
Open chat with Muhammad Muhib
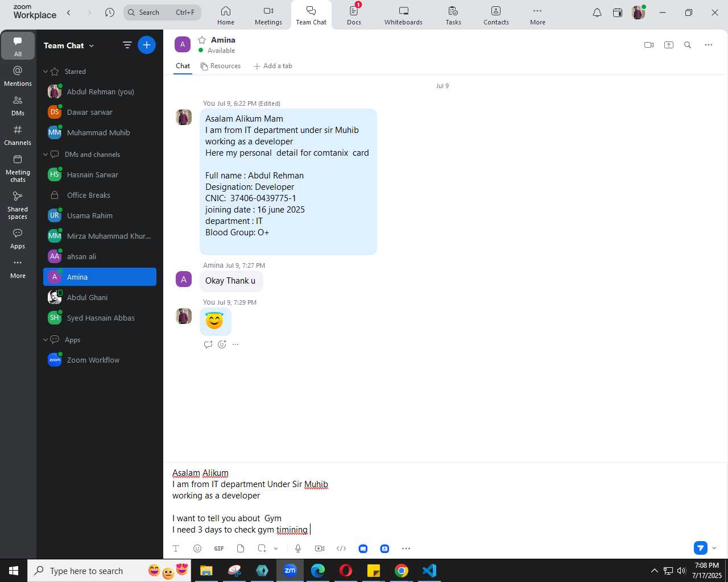(100, 132)
